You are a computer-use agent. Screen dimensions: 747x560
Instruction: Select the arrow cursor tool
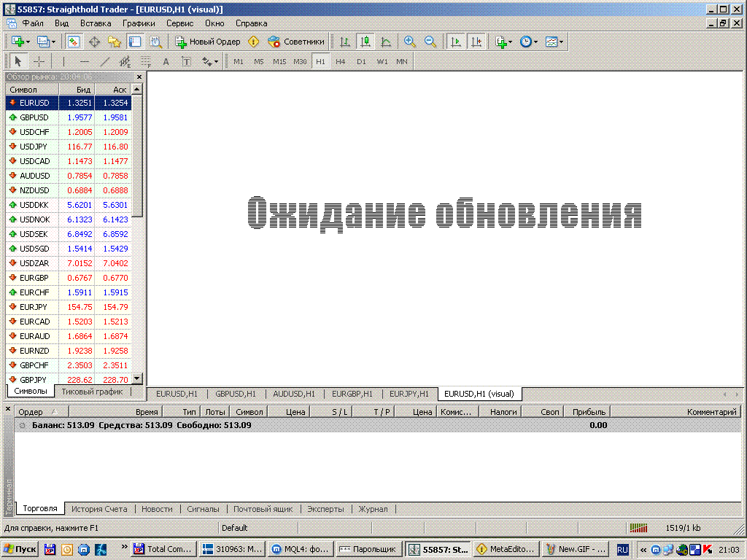(18, 61)
